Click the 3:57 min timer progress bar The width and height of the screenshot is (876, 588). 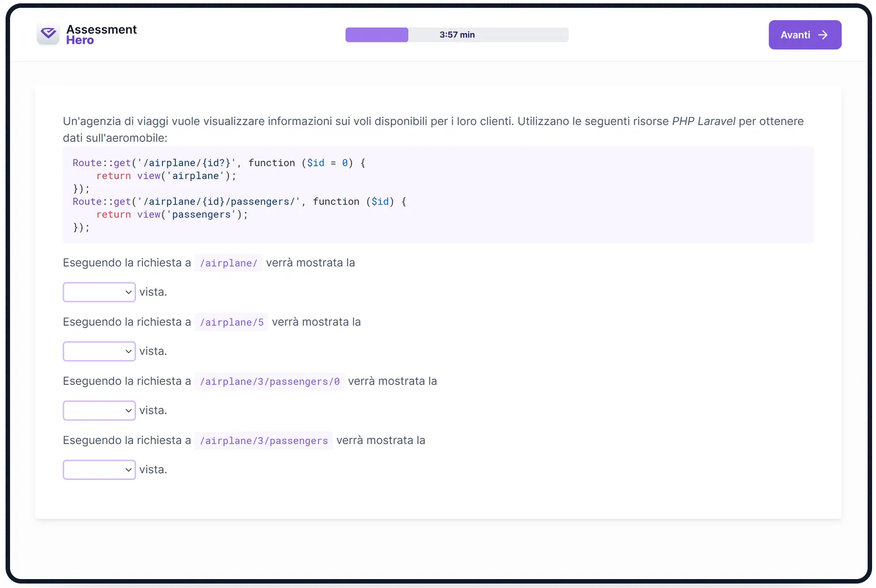coord(457,35)
